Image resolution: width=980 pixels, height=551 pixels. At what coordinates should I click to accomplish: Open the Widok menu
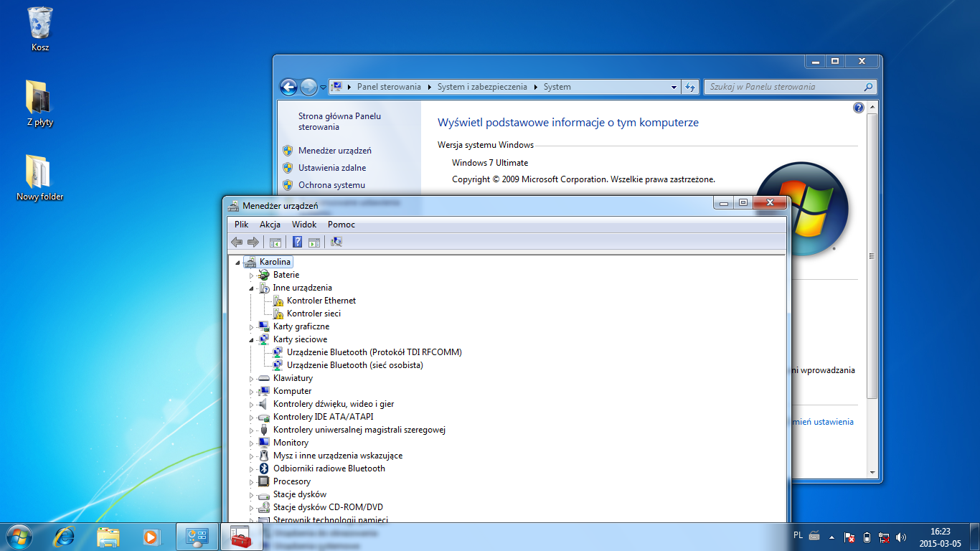pyautogui.click(x=304, y=225)
